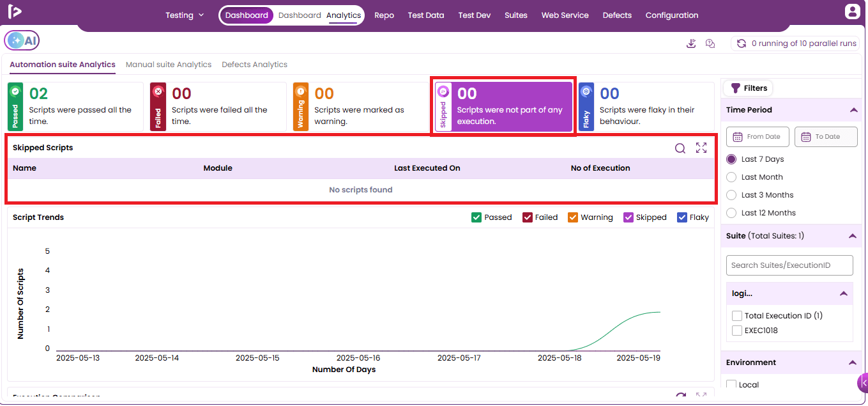868x406 pixels.
Task: Toggle the Warning legend checkbox
Action: pyautogui.click(x=573, y=217)
